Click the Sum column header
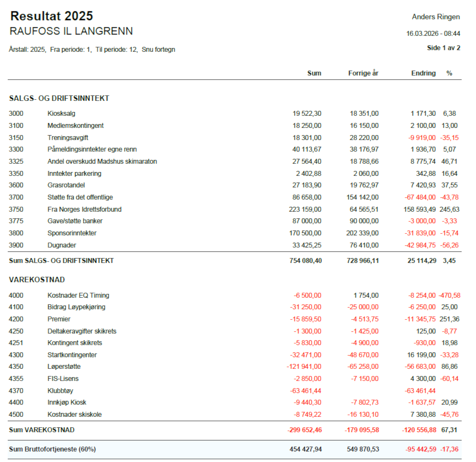 (x=313, y=73)
